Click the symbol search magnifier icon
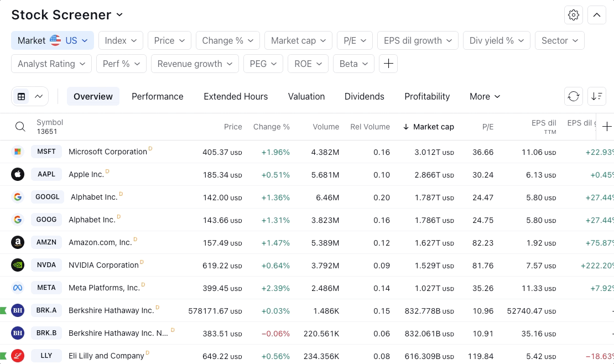Image resolution: width=614 pixels, height=364 pixels. 20,127
